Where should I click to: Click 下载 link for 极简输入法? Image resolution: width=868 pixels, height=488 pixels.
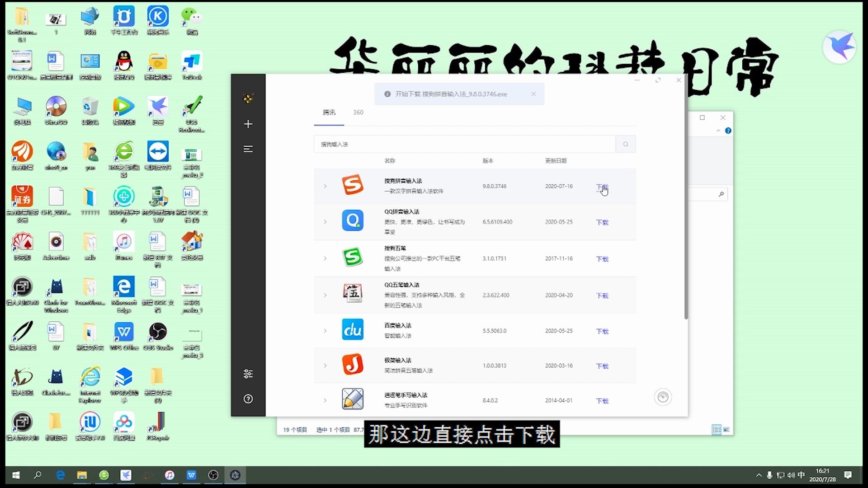click(x=602, y=366)
